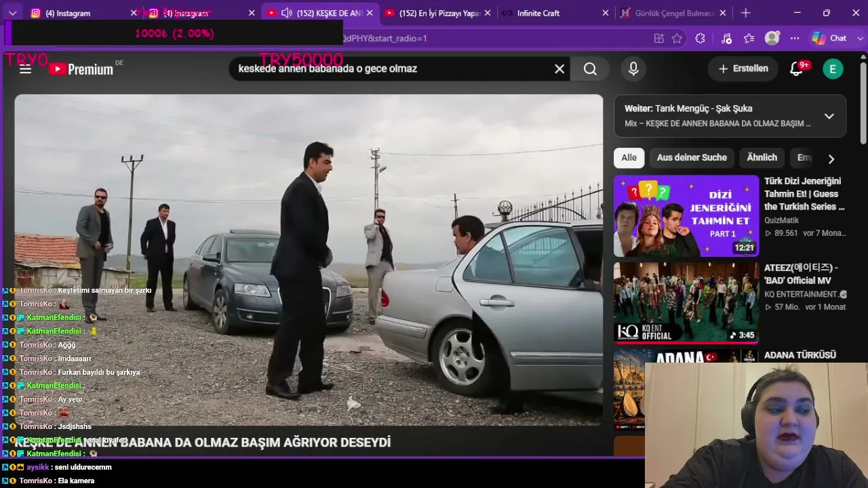The image size is (868, 488).
Task: Open the Türk Dizi Jeneriğini video title
Action: click(x=805, y=194)
